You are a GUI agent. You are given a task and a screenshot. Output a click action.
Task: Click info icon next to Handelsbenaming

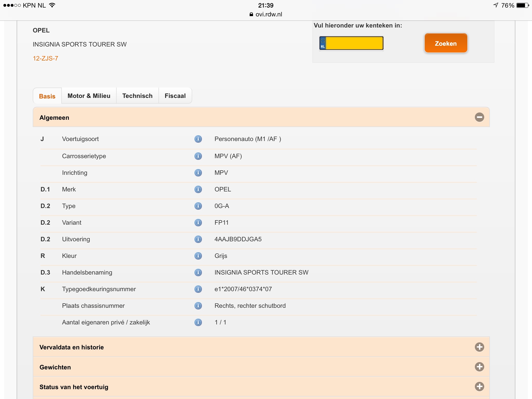(x=198, y=272)
